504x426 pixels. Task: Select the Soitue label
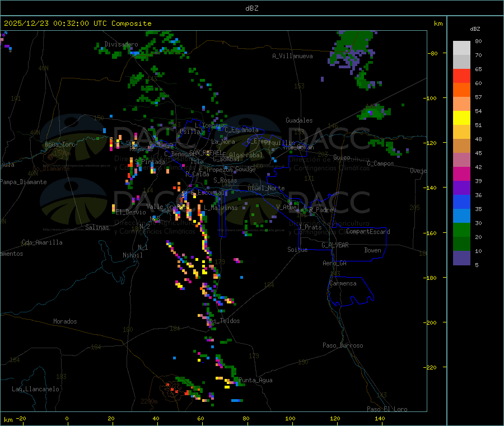point(297,250)
